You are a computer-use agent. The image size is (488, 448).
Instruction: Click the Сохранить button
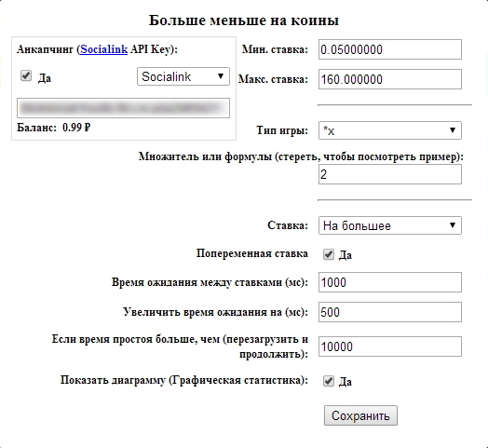360,415
